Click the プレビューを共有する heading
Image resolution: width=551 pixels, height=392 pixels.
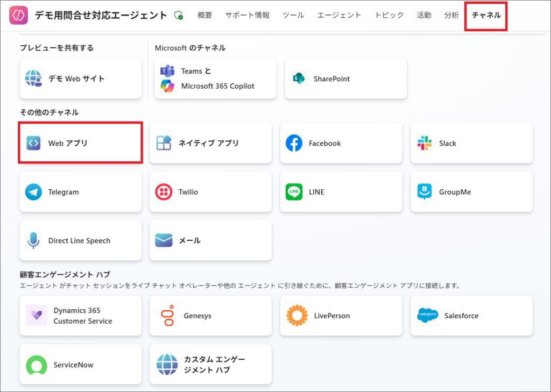tap(56, 48)
